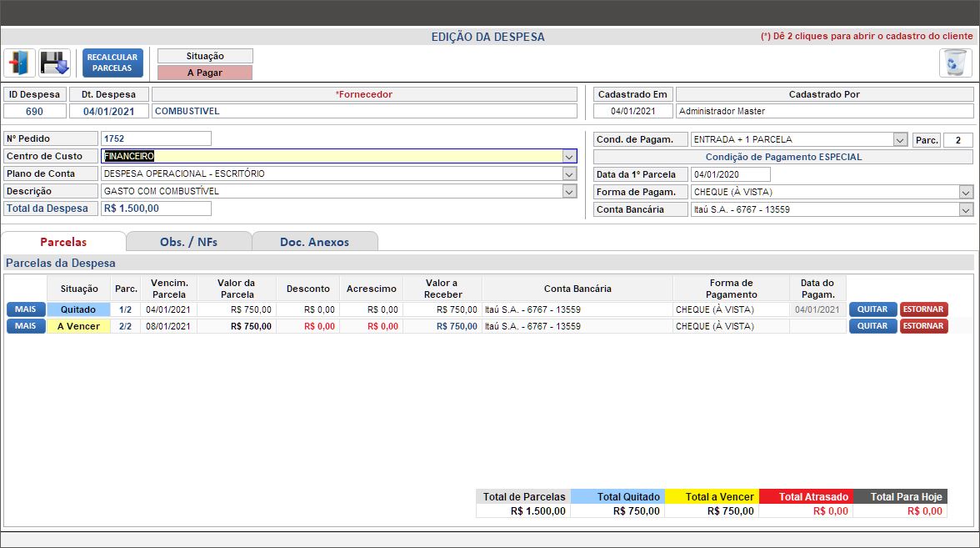Expand the Plano de Conta dropdown

pyautogui.click(x=568, y=173)
